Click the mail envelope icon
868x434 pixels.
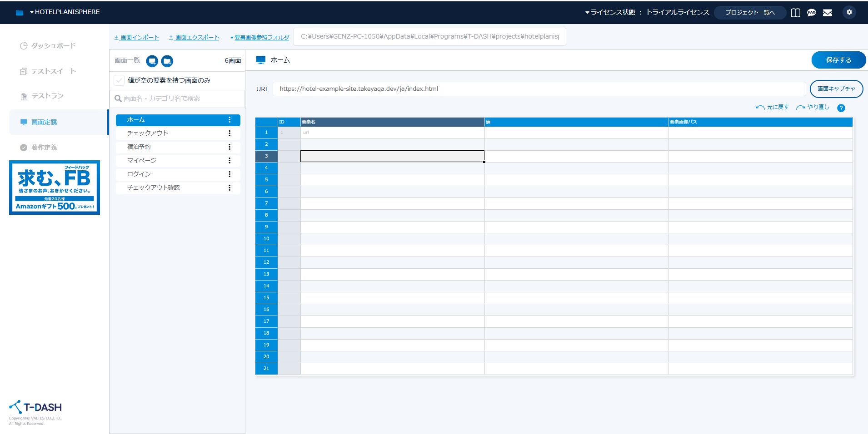click(828, 13)
